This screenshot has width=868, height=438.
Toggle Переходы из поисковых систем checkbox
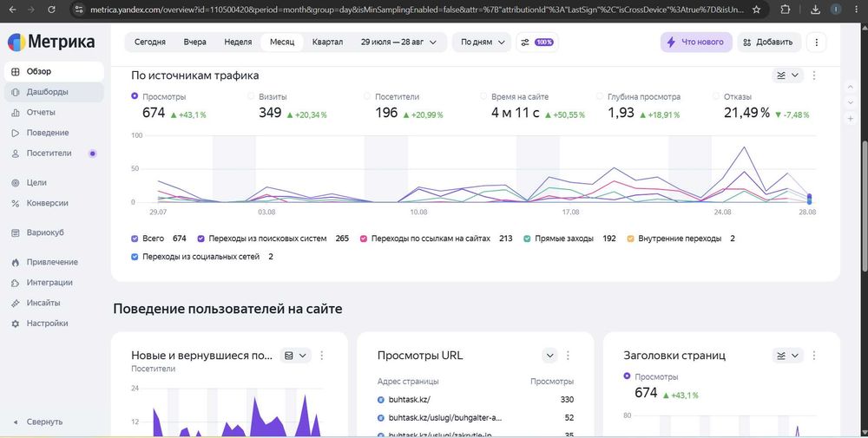(201, 239)
